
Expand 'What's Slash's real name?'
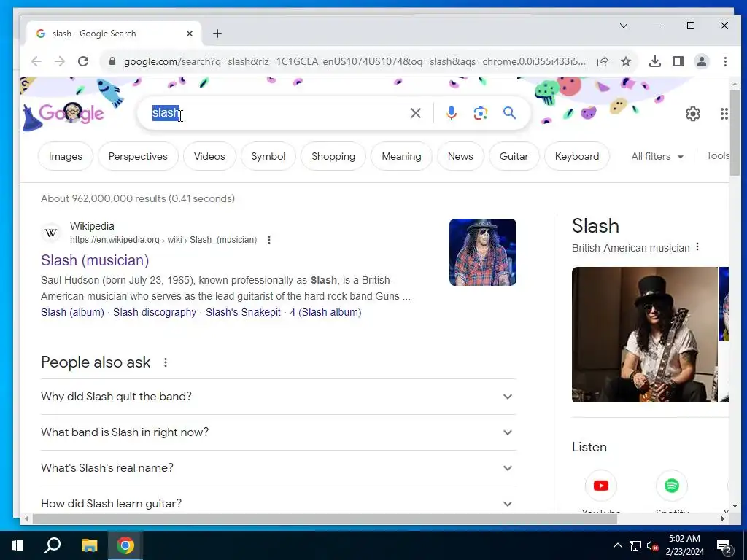click(279, 468)
